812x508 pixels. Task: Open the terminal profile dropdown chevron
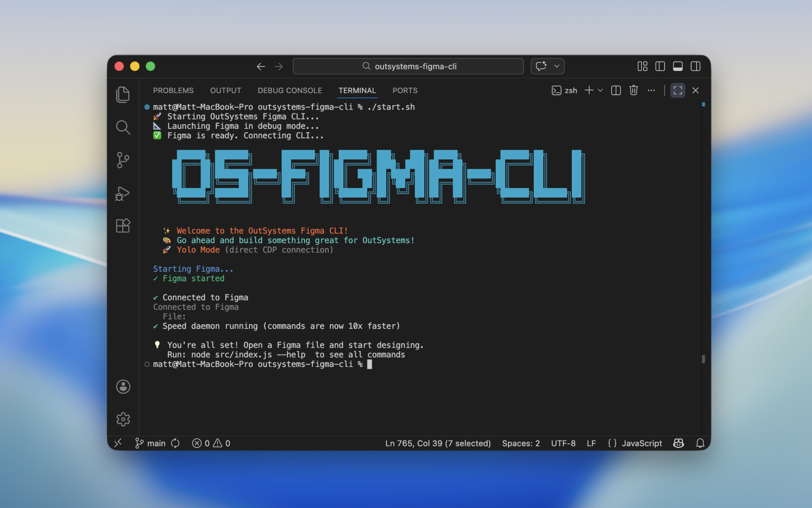point(601,90)
